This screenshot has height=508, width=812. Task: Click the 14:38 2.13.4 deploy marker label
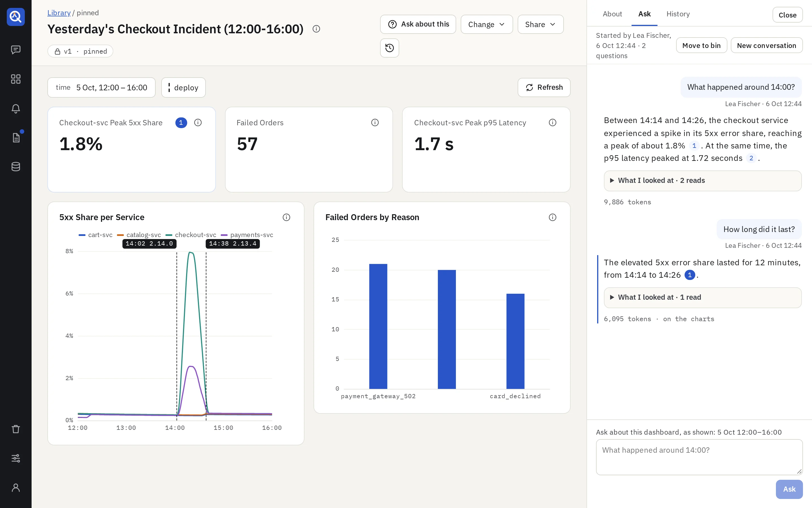pos(233,244)
